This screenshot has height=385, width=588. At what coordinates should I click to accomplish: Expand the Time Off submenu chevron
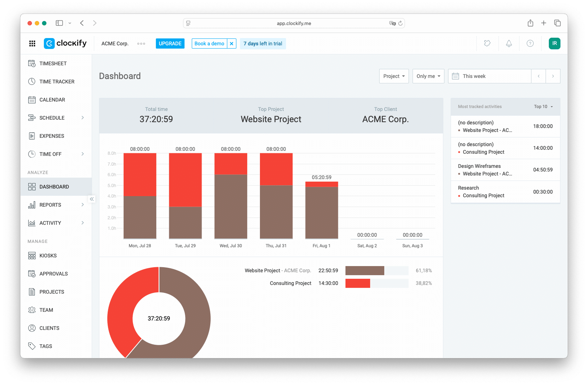83,154
